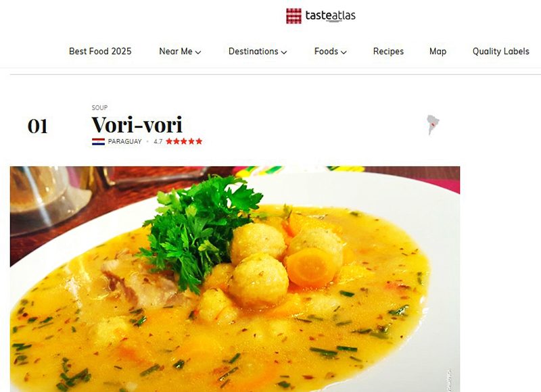Click the chevron next to Destinations
The width and height of the screenshot is (541, 392).
(283, 53)
